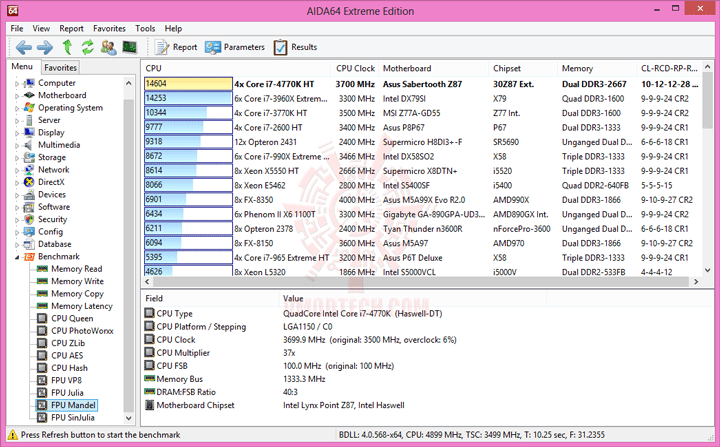Open the Report menu
Viewport: 720px width, 447px height.
[x=71, y=28]
